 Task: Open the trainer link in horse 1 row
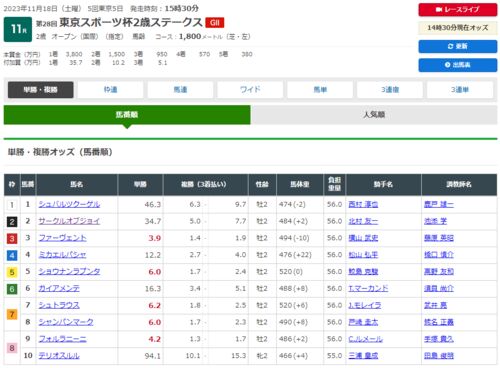tap(439, 204)
